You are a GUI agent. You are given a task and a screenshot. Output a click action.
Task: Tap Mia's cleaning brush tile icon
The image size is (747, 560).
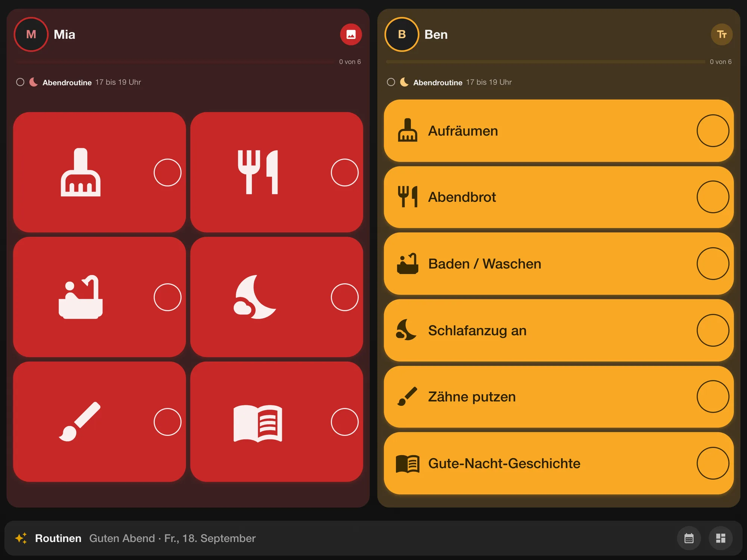[81, 172]
